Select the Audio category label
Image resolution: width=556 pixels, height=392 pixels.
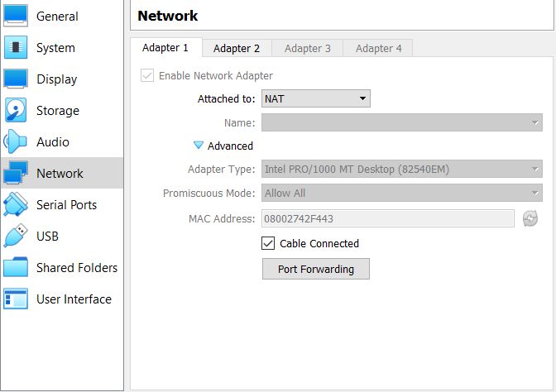click(x=53, y=141)
